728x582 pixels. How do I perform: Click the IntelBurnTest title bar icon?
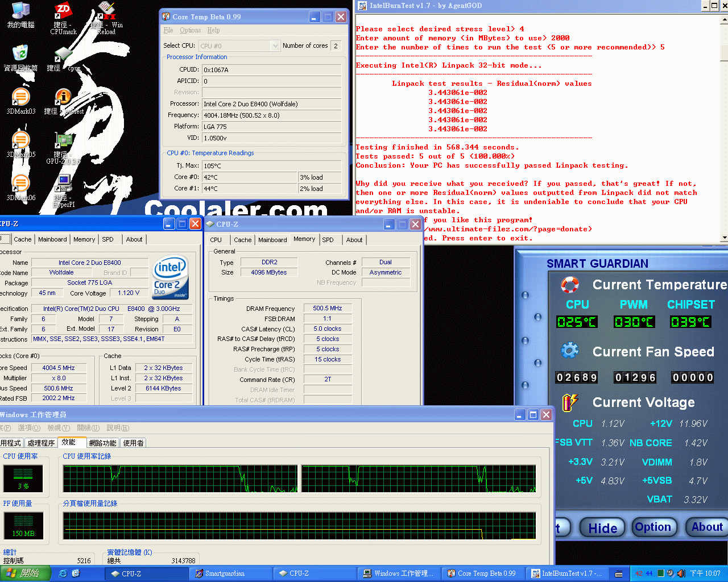[362, 6]
